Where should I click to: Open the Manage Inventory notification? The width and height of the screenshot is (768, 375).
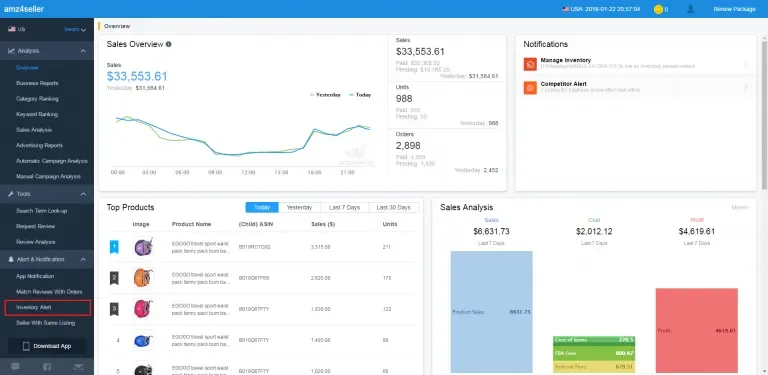click(636, 64)
